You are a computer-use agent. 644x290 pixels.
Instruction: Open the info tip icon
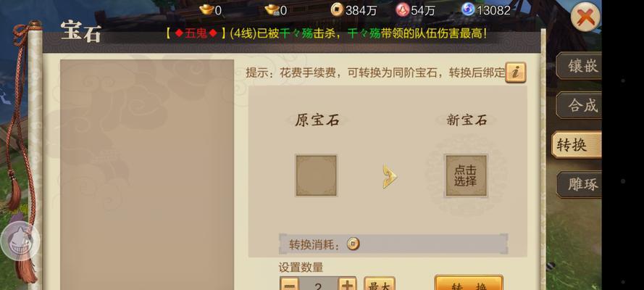point(516,72)
